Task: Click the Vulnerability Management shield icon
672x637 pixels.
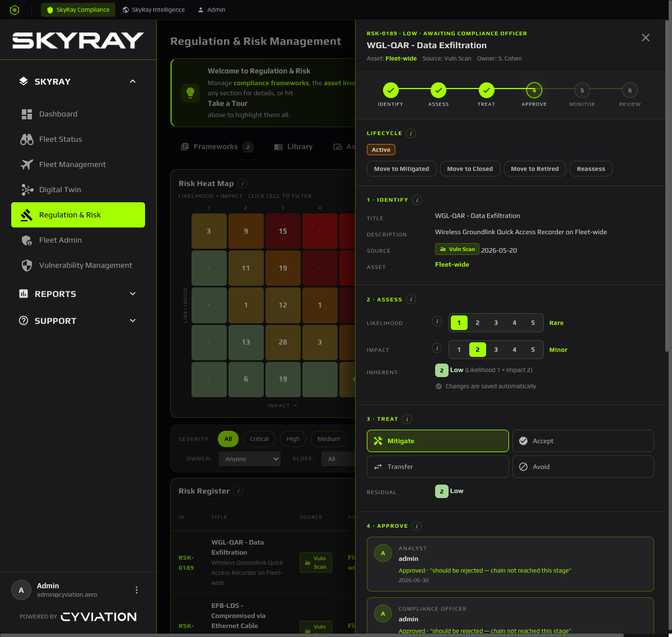Action: click(x=27, y=266)
